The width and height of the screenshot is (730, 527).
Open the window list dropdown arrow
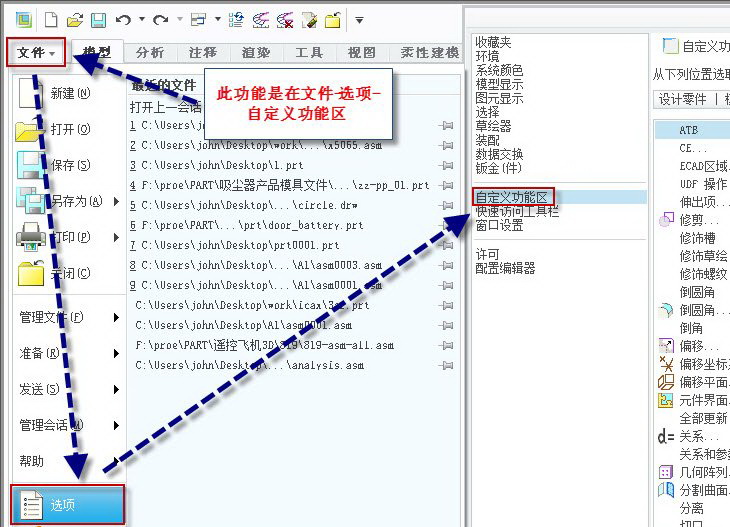tap(217, 19)
